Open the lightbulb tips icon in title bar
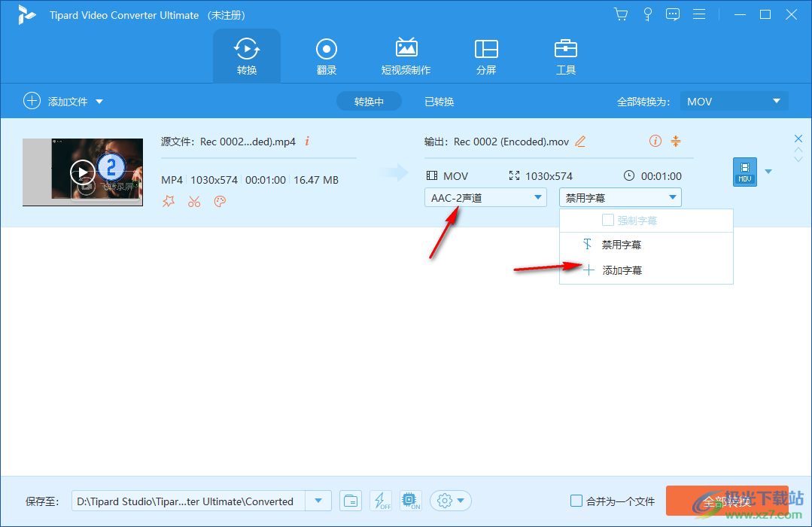Screen dimensions: 812x527 point(647,14)
